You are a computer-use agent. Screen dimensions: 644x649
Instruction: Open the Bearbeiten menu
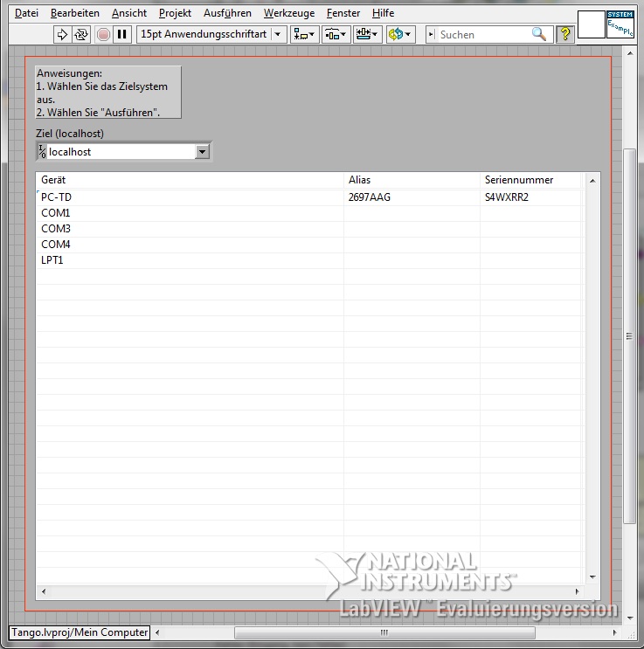pos(75,13)
